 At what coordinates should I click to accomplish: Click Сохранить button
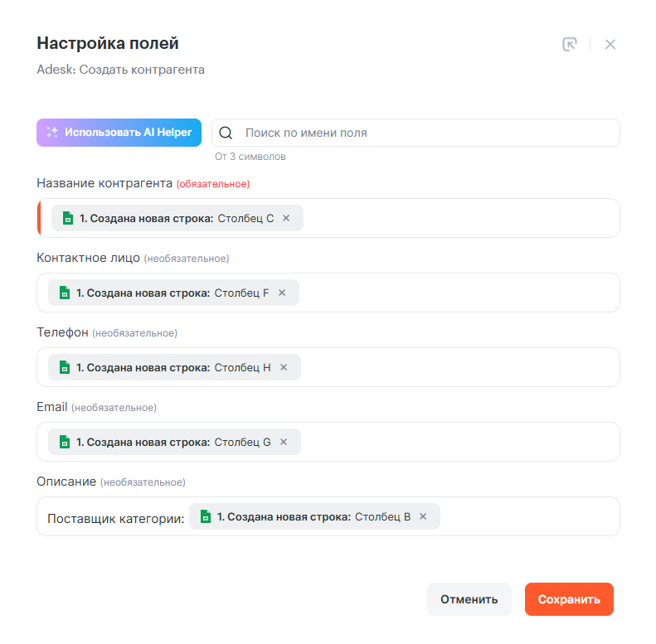click(x=569, y=599)
